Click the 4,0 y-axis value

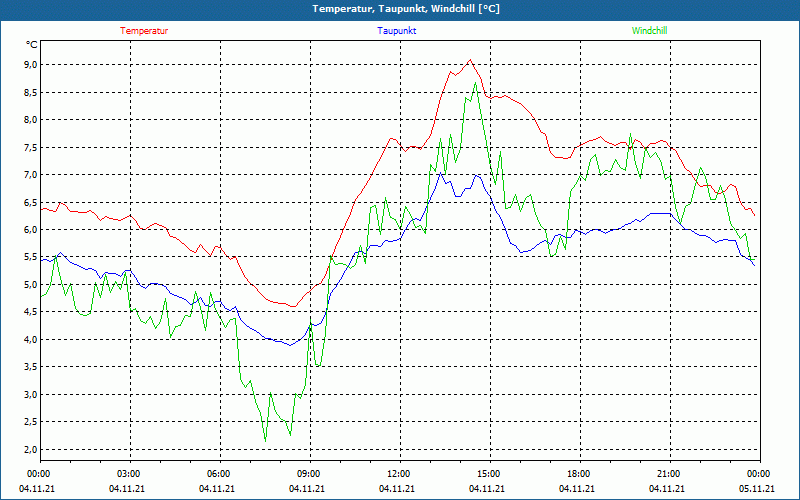coord(31,339)
